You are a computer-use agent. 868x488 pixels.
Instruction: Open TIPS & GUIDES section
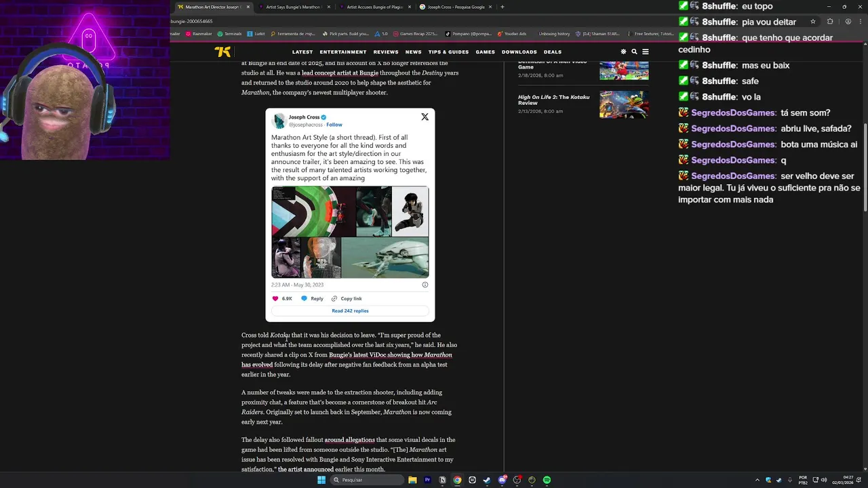click(448, 52)
